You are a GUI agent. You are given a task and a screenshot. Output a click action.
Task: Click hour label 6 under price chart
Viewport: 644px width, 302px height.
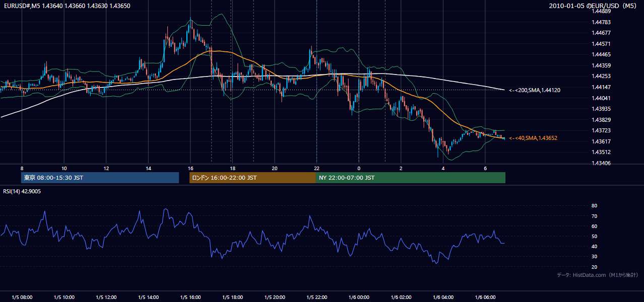(x=485, y=168)
